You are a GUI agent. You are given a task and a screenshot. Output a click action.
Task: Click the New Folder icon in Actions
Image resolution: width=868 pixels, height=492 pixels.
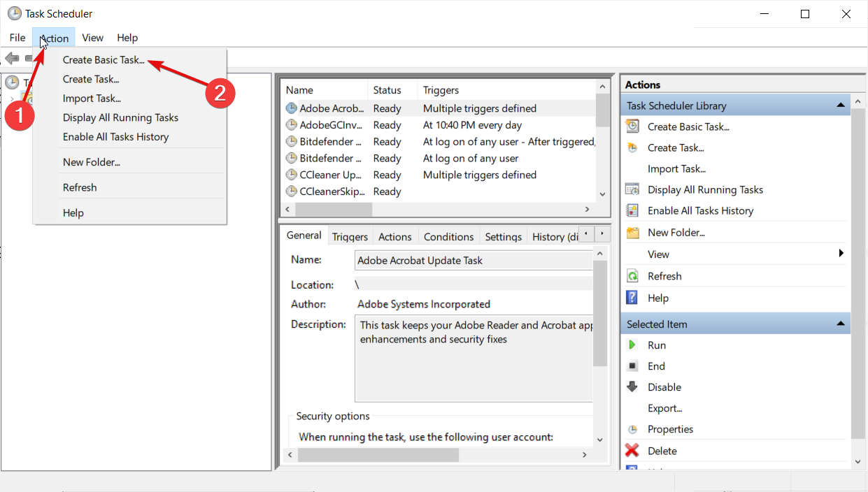tap(632, 233)
